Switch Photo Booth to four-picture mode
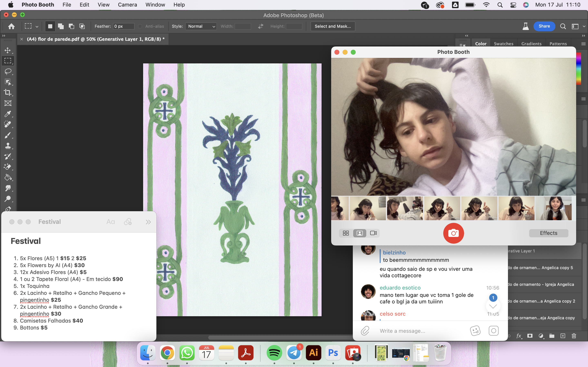 coord(346,233)
